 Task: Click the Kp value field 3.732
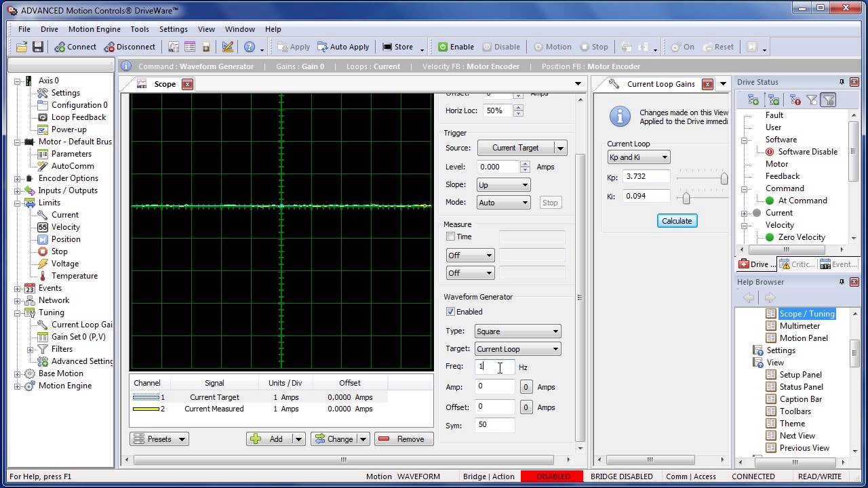pyautogui.click(x=647, y=176)
